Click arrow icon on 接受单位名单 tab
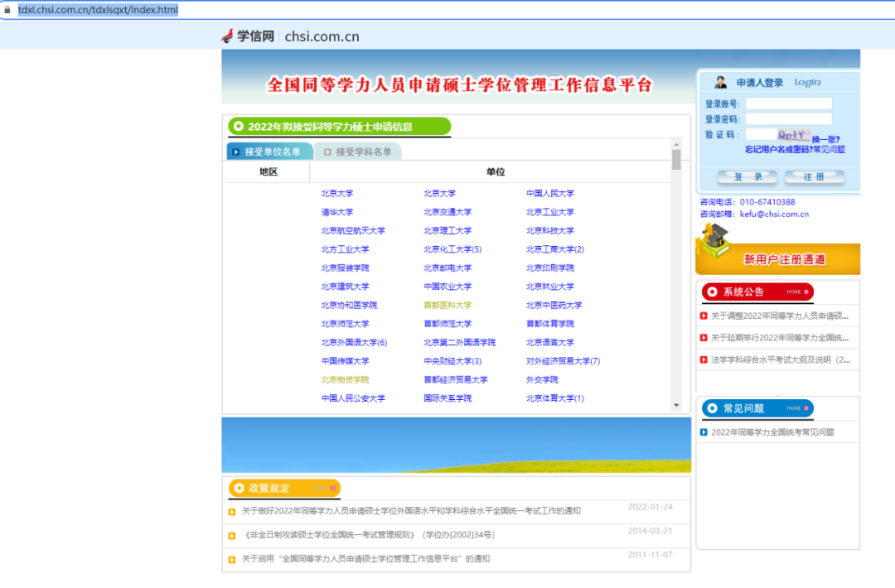895x588 pixels. click(x=235, y=152)
